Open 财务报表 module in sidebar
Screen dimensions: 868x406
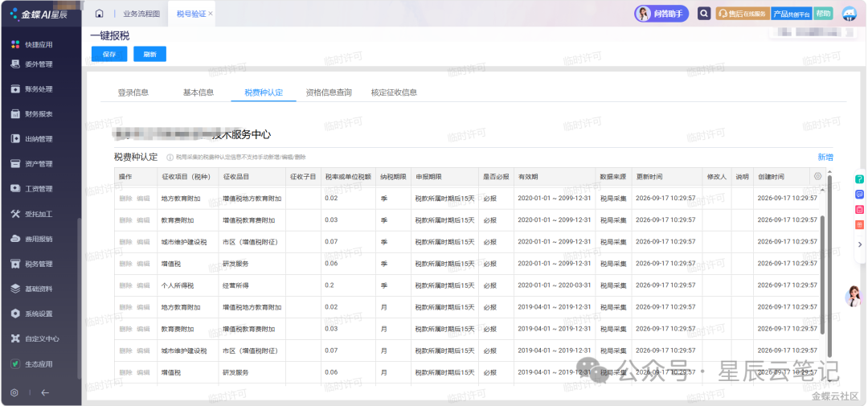[32, 114]
